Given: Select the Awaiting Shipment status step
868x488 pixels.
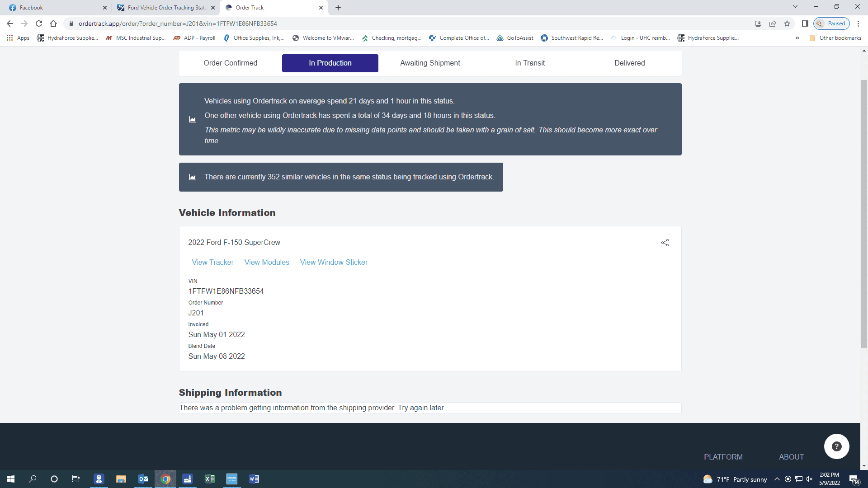Looking at the screenshot, I should coord(430,63).
